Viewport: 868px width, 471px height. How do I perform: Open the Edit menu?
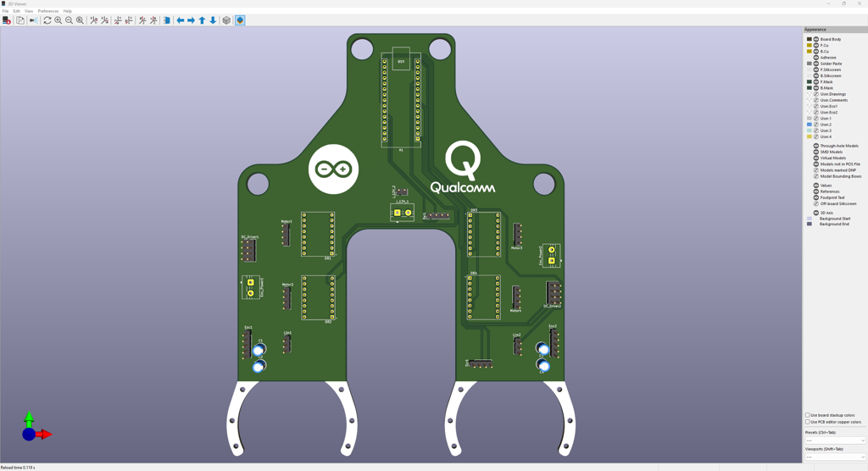click(17, 11)
